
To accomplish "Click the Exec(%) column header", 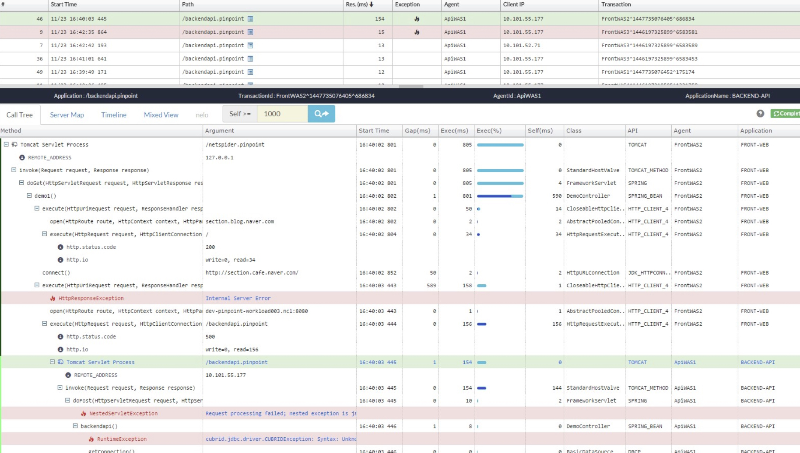I will tap(489, 131).
